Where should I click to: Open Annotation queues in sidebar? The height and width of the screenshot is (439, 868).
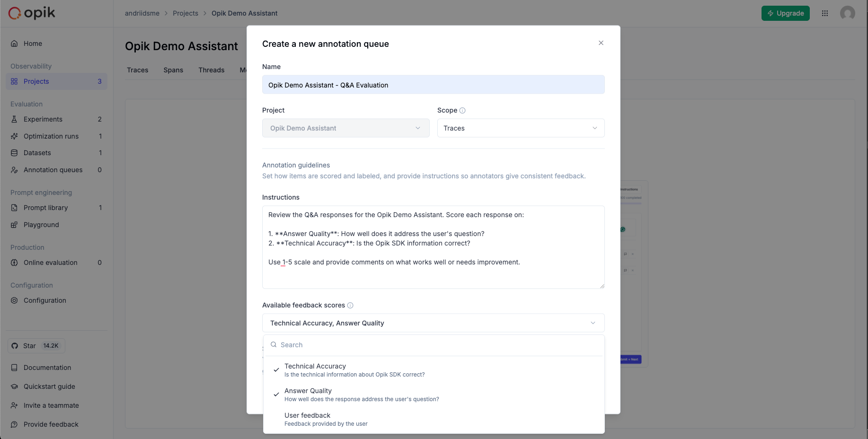tap(53, 170)
